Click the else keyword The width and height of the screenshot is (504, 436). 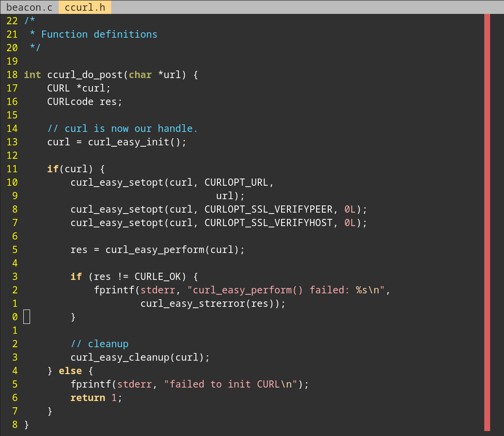pos(70,371)
